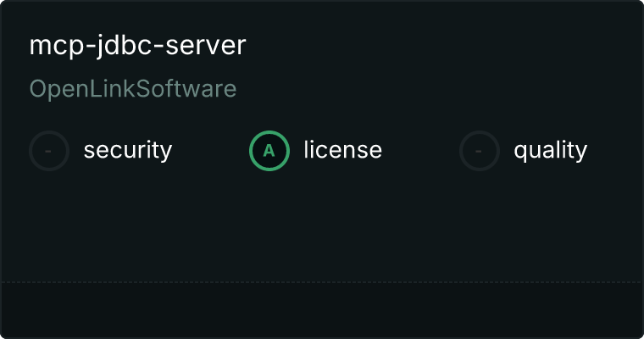The image size is (644, 339).
Task: Click the quality label text
Action: (550, 151)
